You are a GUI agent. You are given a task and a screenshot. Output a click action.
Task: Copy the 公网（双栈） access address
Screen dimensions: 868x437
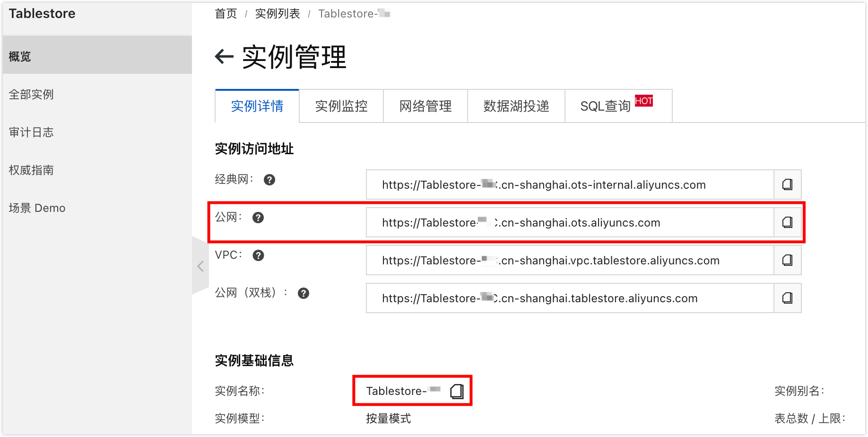click(x=787, y=298)
